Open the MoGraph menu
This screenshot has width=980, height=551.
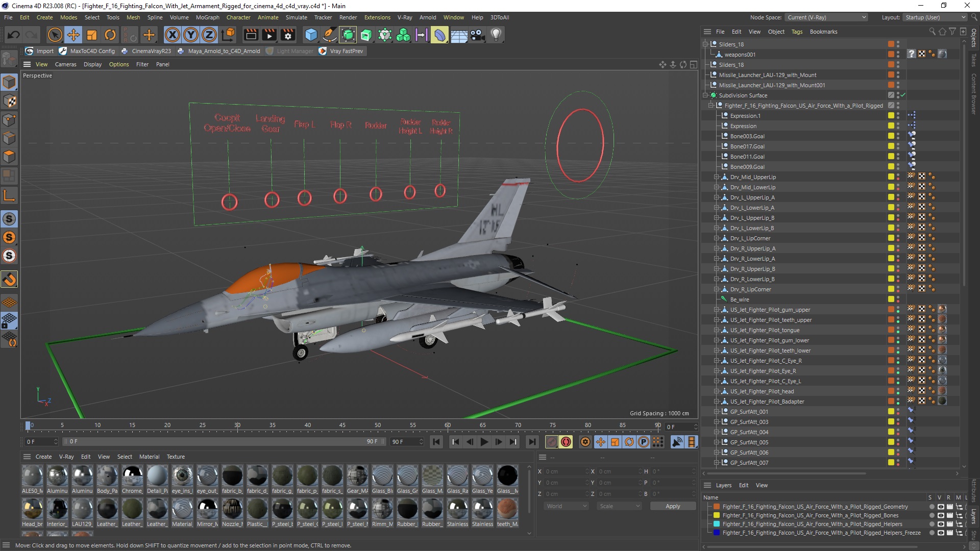point(208,17)
